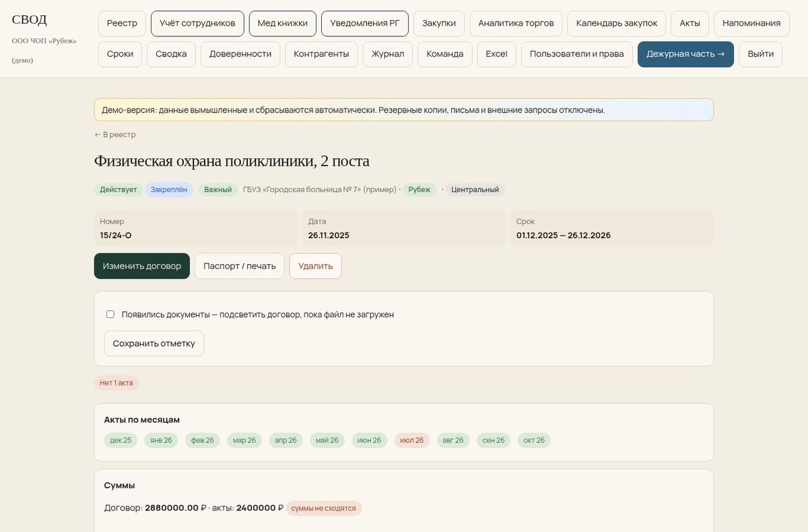Image resolution: width=808 pixels, height=532 pixels.
Task: Open Пользователи и права
Action: (x=577, y=55)
